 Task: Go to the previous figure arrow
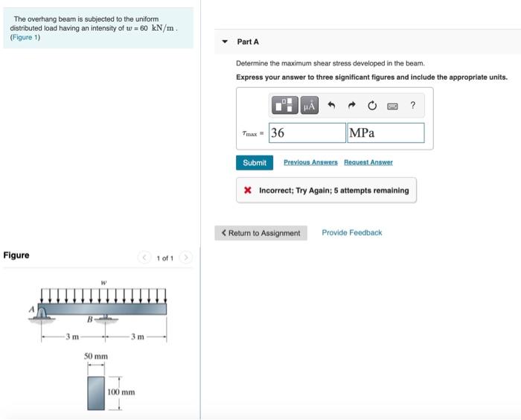point(144,258)
